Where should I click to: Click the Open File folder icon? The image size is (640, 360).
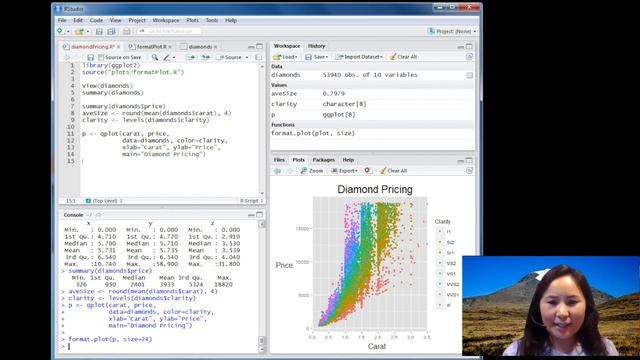pos(79,31)
